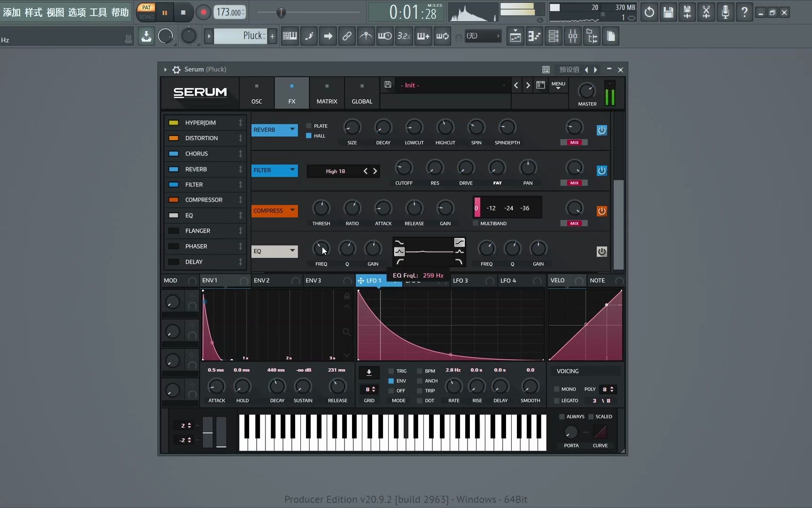Click the download content library icon
Image resolution: width=812 pixels, height=508 pixels.
[x=146, y=36]
